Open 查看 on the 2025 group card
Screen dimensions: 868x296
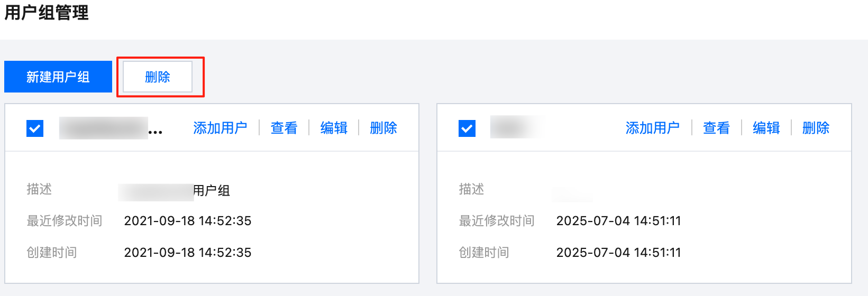tap(716, 128)
